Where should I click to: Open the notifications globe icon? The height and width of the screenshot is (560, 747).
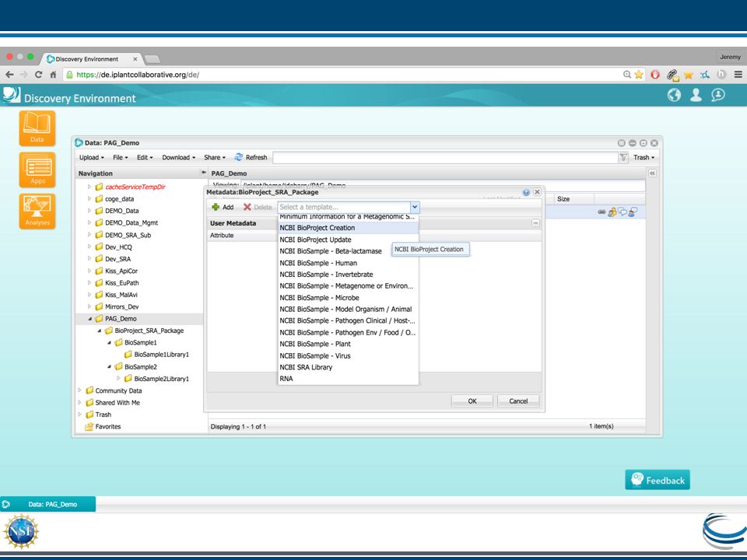tap(674, 95)
